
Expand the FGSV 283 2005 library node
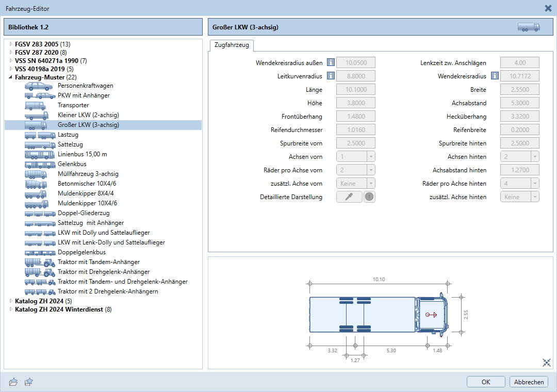[x=11, y=44]
